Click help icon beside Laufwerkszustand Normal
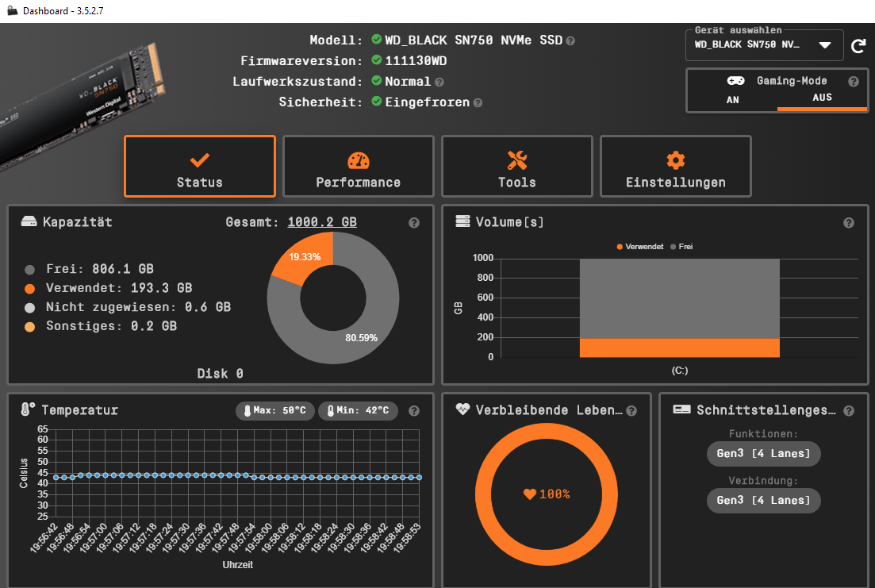875x588 pixels. click(439, 82)
